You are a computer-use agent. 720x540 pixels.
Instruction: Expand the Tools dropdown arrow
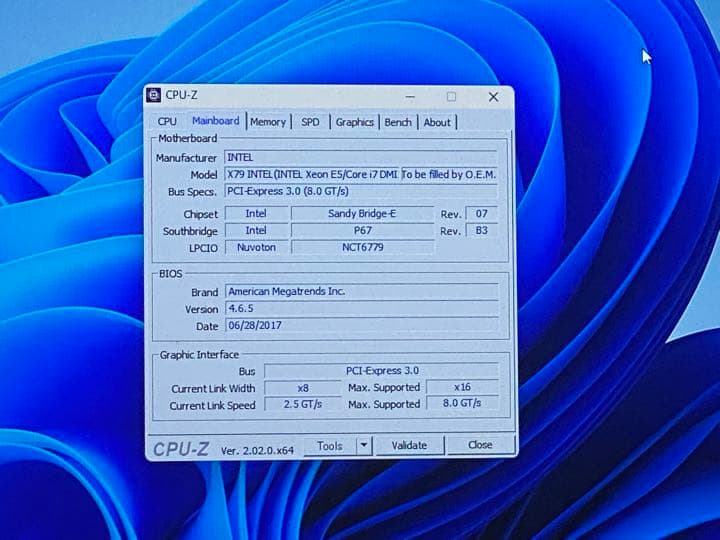click(x=364, y=445)
